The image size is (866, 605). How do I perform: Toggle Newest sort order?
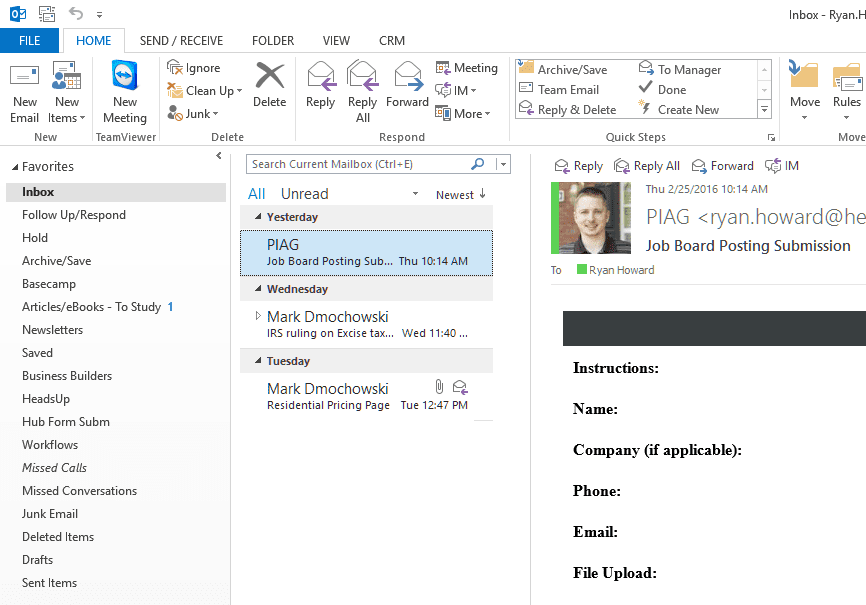461,194
